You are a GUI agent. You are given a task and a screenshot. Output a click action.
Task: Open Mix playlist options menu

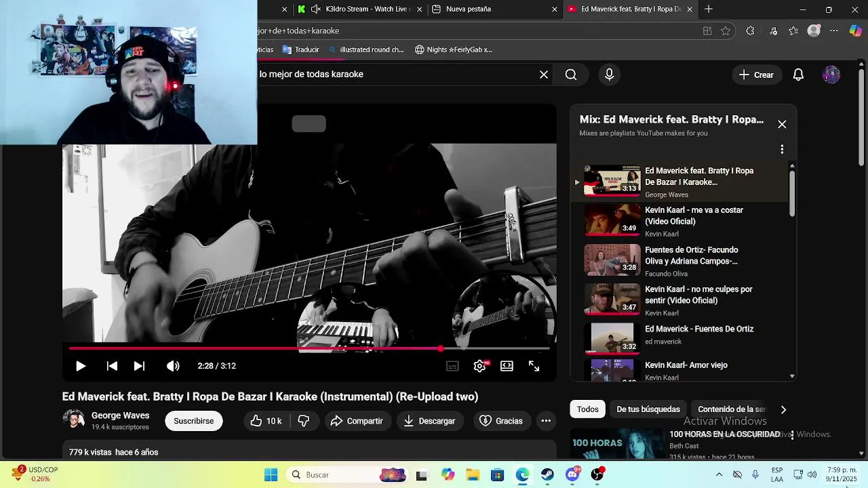pyautogui.click(x=782, y=149)
